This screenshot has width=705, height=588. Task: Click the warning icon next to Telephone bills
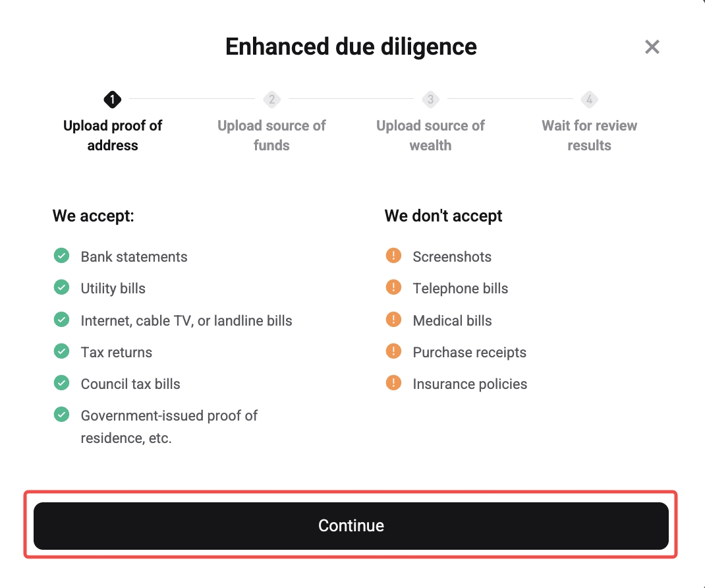coord(394,287)
